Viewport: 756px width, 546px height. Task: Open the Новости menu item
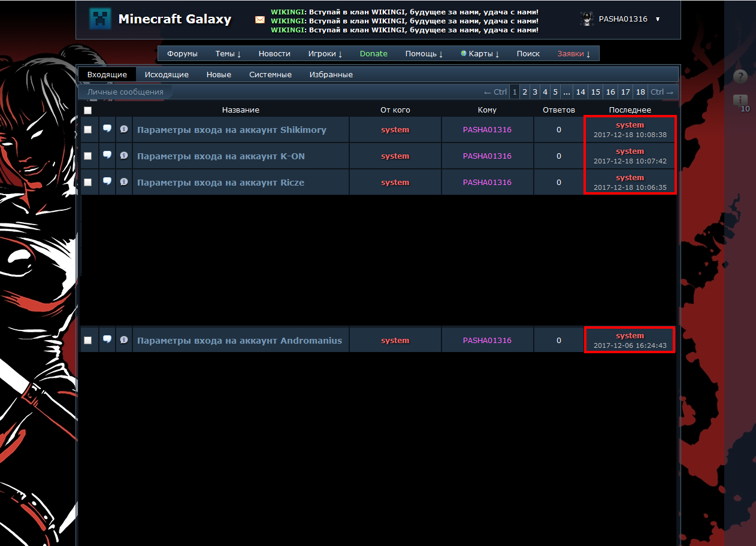point(274,54)
